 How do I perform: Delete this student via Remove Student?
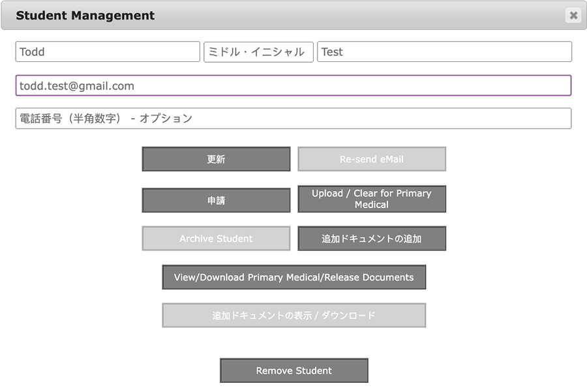click(293, 370)
